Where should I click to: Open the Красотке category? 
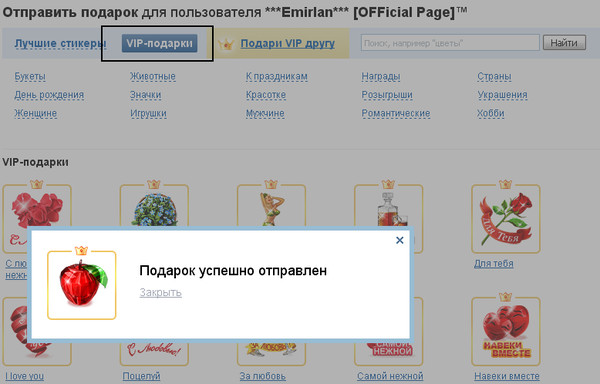(266, 95)
